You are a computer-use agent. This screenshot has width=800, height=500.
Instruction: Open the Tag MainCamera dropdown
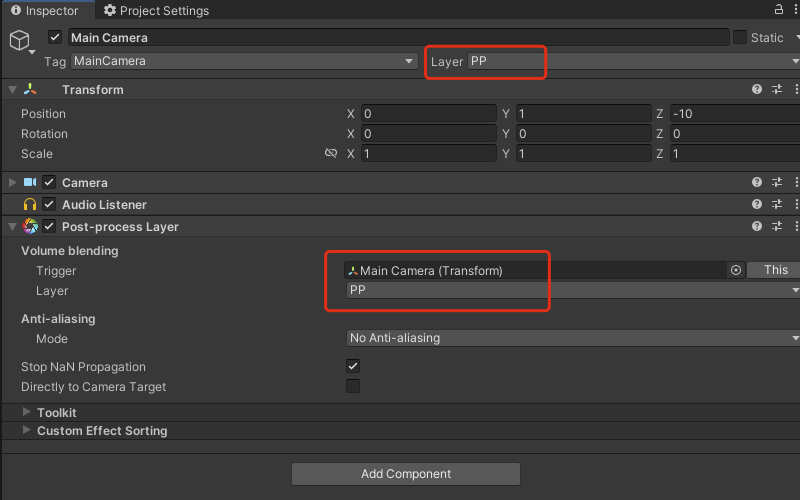pos(244,61)
